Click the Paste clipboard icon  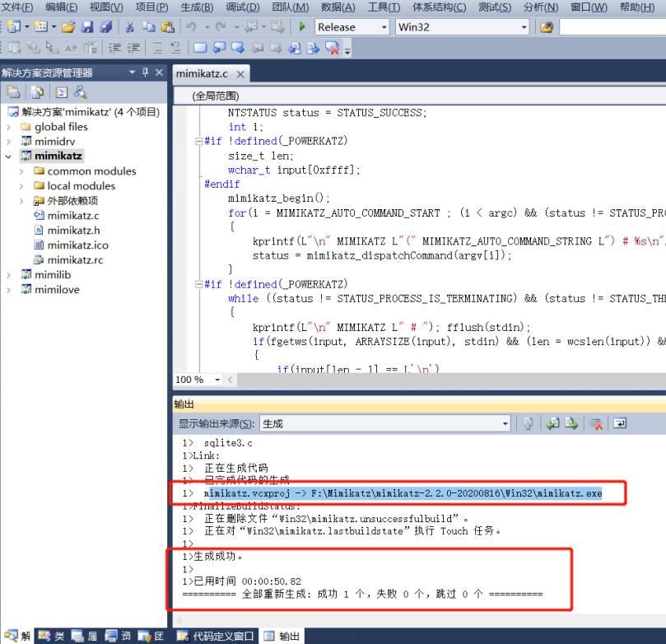pyautogui.click(x=168, y=27)
